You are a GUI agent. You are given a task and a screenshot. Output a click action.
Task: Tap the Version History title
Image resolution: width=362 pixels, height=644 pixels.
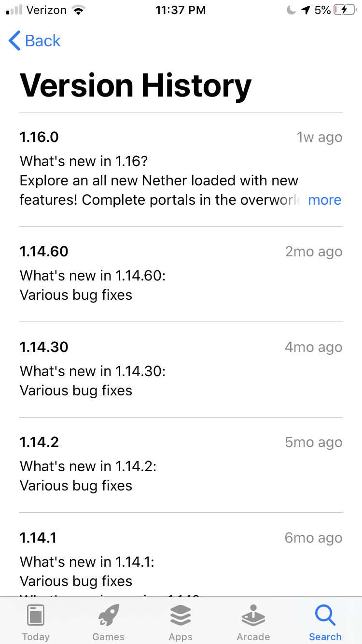tap(136, 85)
